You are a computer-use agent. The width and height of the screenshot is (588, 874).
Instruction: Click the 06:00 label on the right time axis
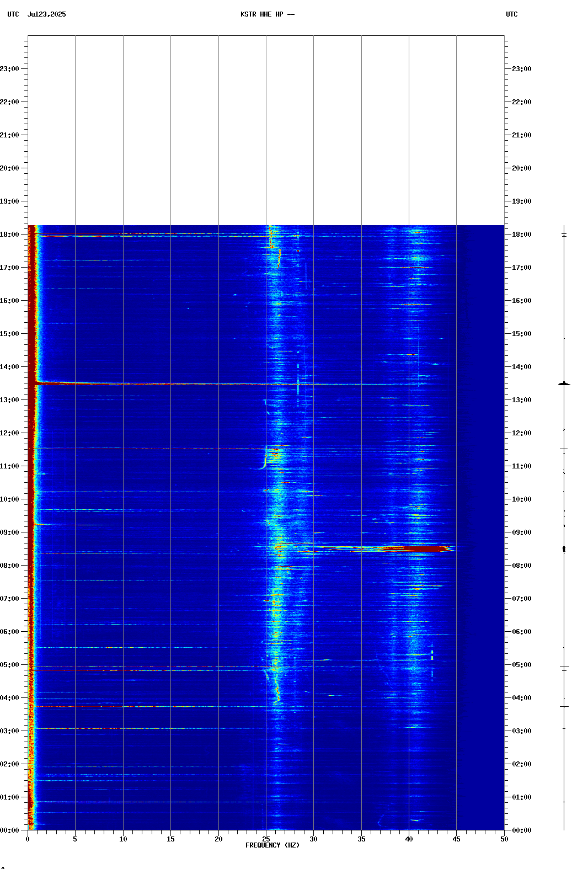522,632
